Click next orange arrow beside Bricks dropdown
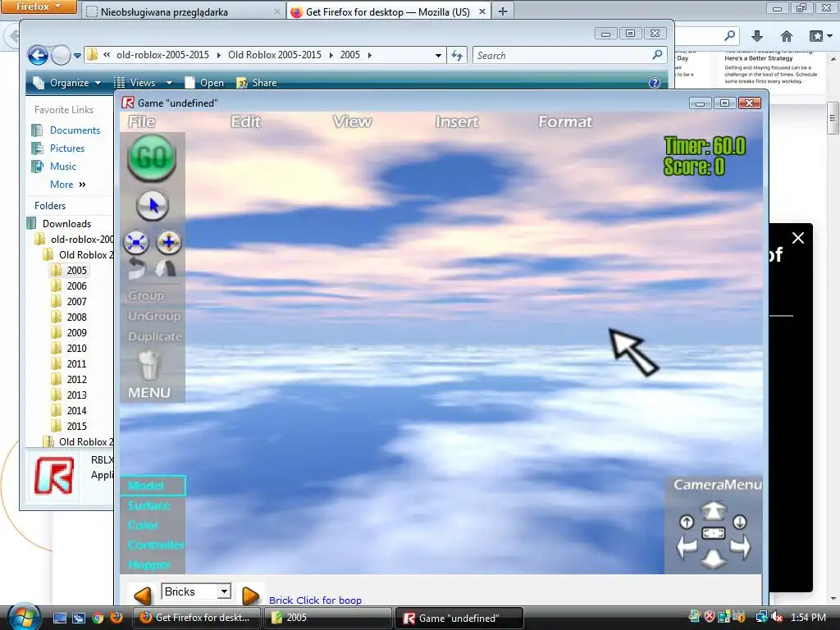 point(250,596)
